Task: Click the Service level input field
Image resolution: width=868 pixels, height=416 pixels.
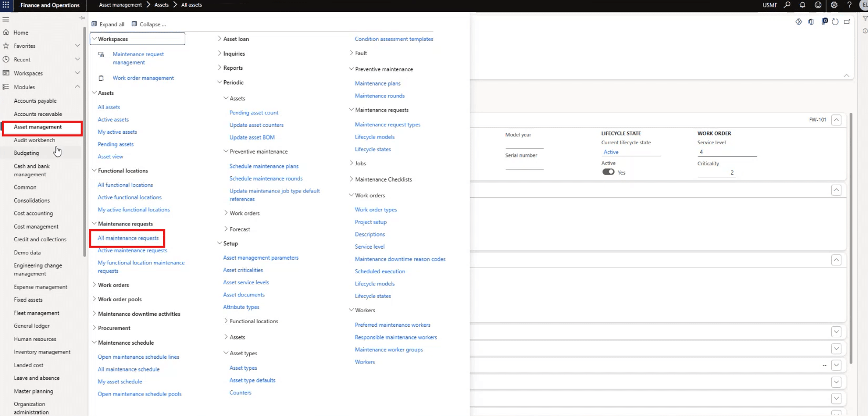Action: click(x=727, y=152)
